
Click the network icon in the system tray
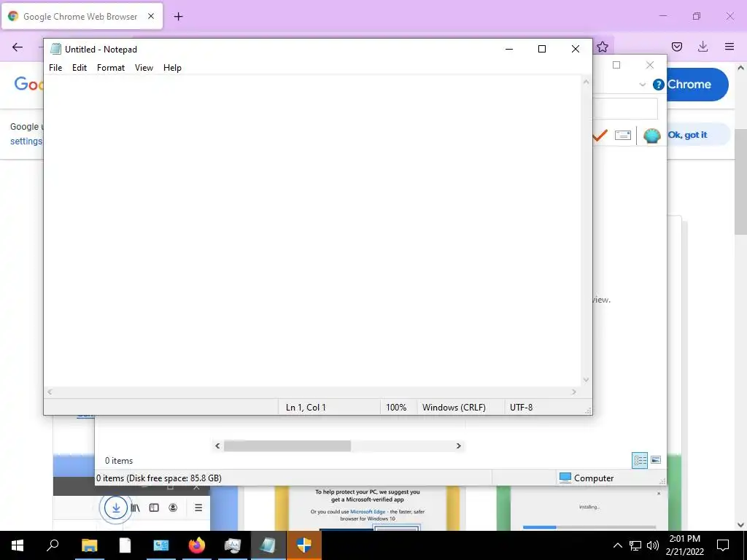635,545
